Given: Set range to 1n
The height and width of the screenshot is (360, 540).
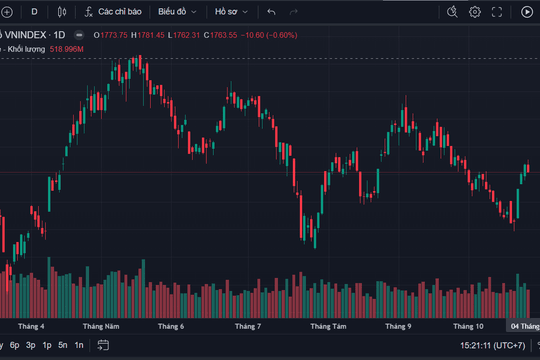Looking at the screenshot, I should pyautogui.click(x=79, y=345).
